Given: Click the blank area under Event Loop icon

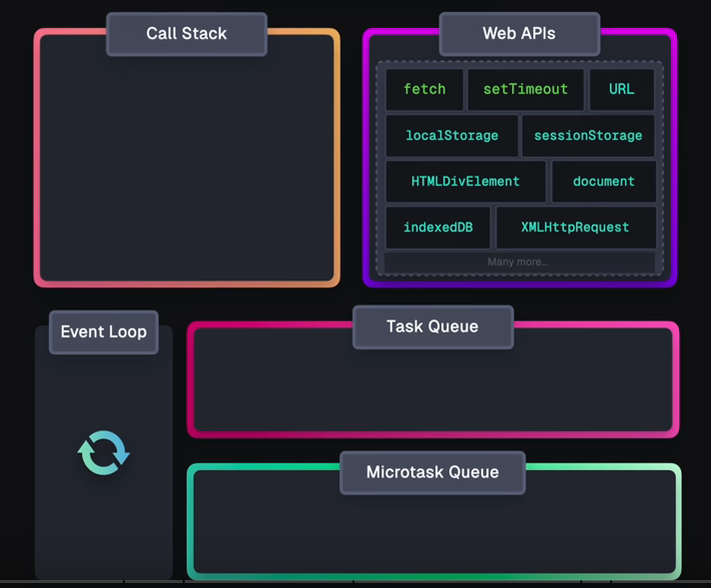Looking at the screenshot, I should (104, 529).
